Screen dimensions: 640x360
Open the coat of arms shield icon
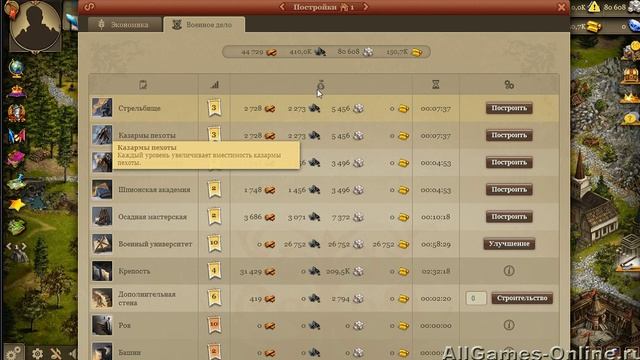click(x=16, y=113)
